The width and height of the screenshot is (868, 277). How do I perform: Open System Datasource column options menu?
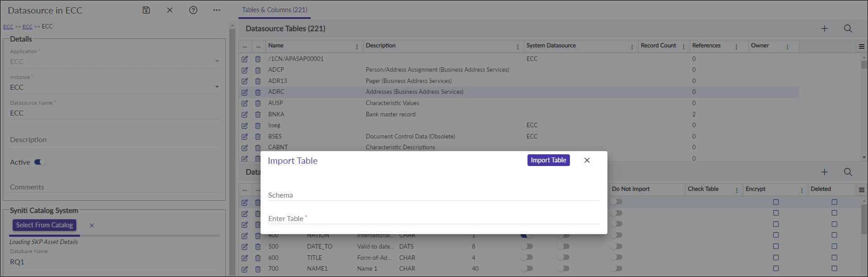click(632, 46)
